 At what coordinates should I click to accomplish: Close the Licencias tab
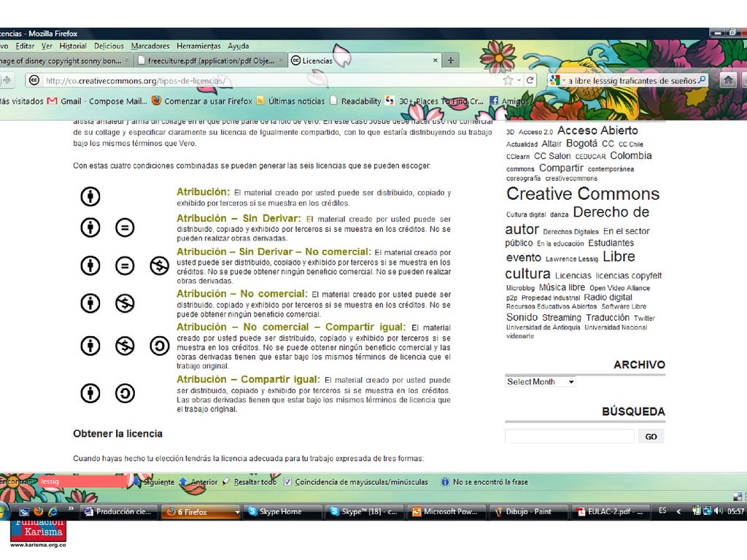click(435, 61)
